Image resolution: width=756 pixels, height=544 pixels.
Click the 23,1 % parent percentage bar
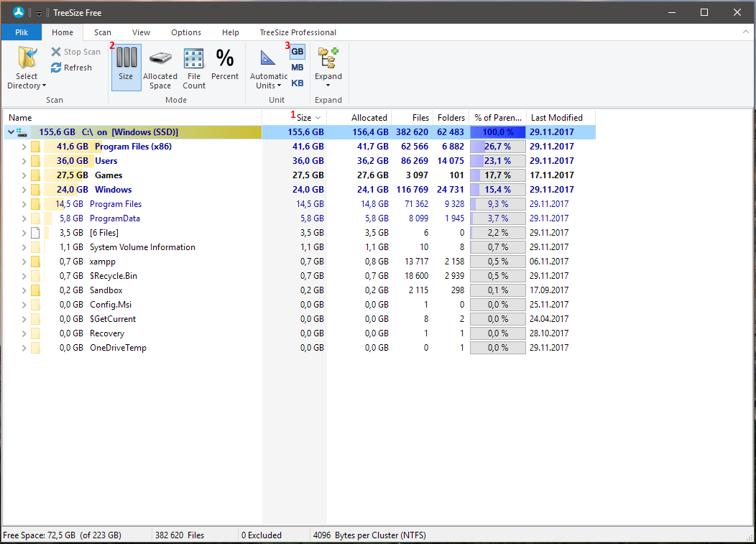coord(497,161)
